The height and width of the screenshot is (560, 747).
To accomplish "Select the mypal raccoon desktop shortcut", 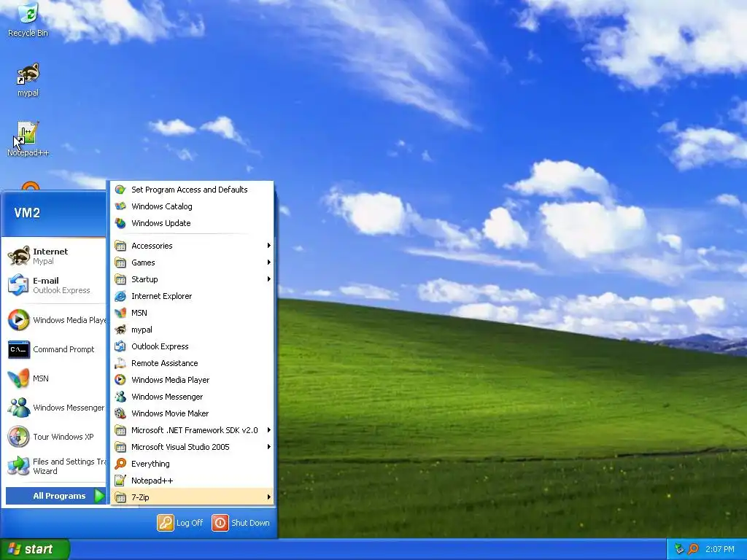I will (x=28, y=79).
